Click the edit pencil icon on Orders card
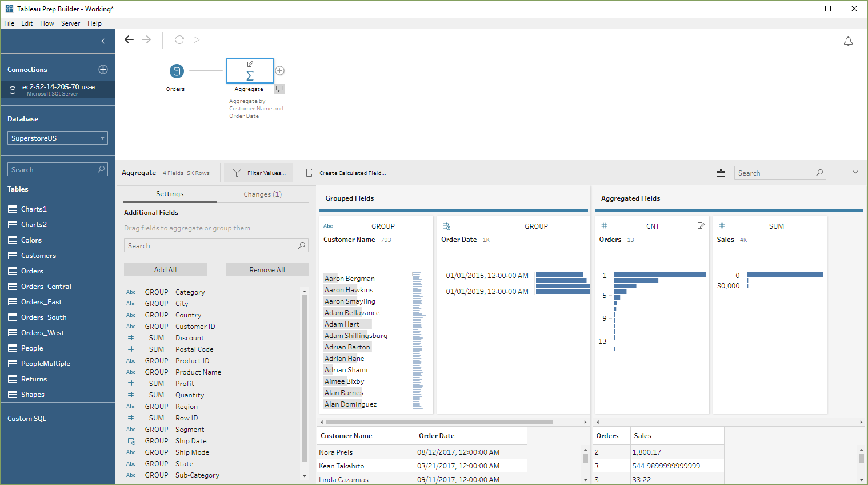 tap(701, 226)
